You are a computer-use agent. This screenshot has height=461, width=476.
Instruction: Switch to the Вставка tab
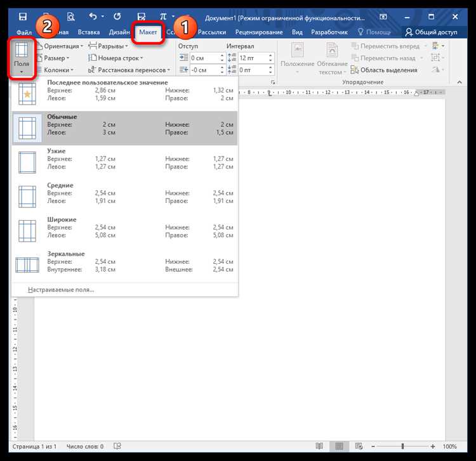(x=89, y=32)
